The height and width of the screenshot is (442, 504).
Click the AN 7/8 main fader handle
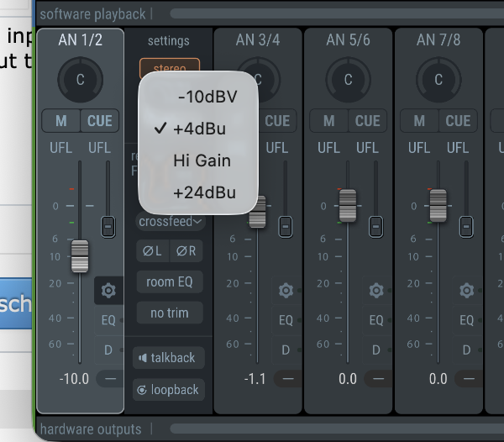(438, 205)
